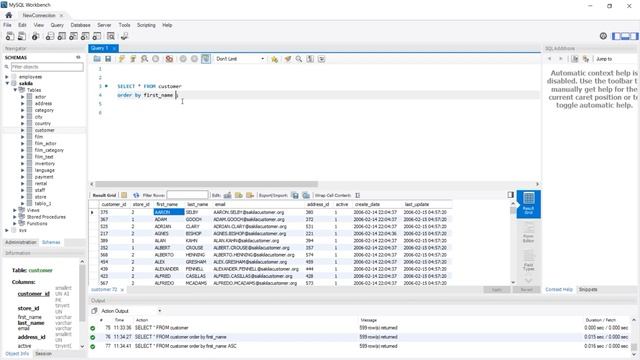Viewport: 640px width, 360px height.
Task: Refresh the result grid data
Action: tap(136, 195)
